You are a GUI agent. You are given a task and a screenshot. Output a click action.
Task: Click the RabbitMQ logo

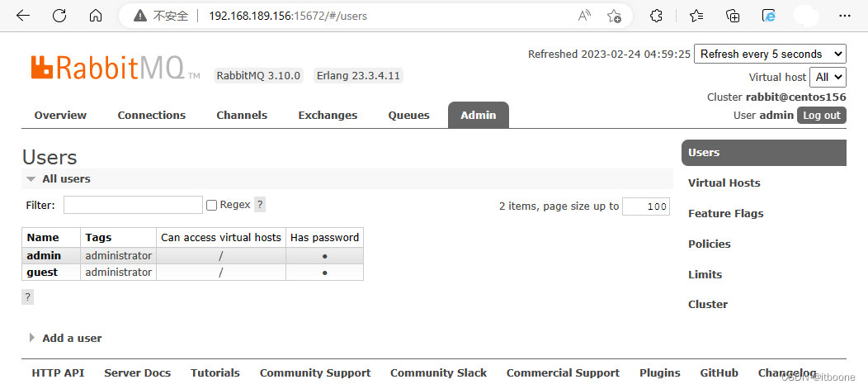click(116, 69)
